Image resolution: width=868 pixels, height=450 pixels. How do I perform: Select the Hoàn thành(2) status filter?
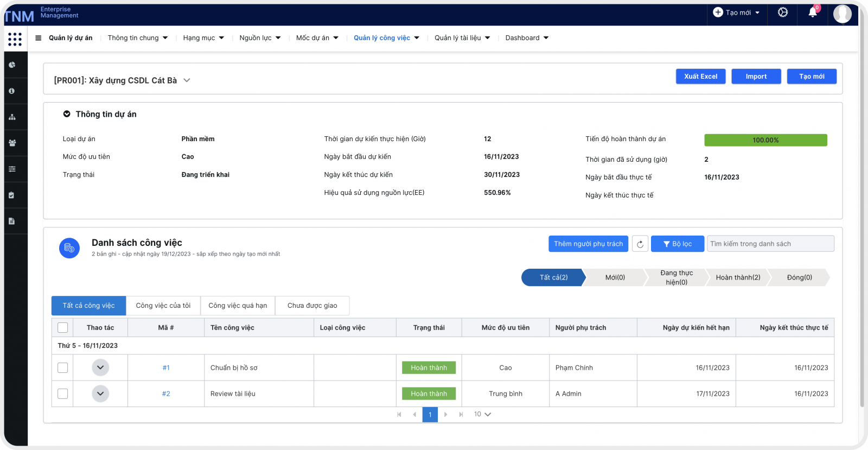738,277
